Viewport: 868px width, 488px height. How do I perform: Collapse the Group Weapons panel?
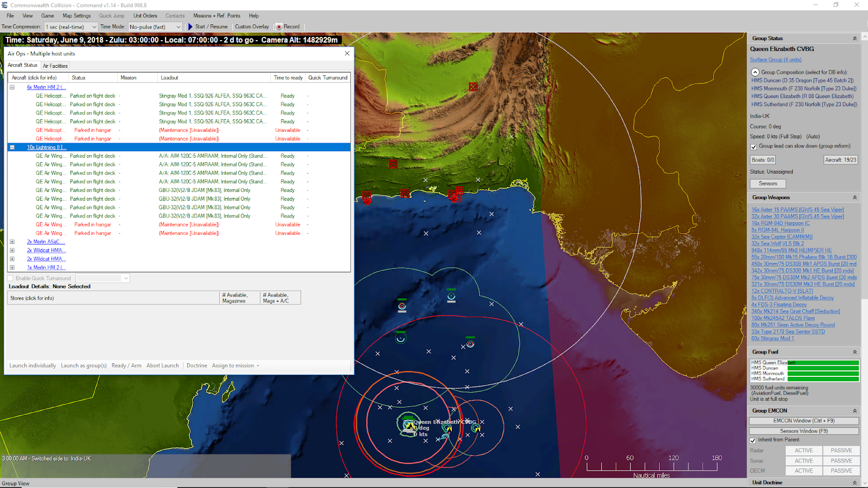point(855,197)
